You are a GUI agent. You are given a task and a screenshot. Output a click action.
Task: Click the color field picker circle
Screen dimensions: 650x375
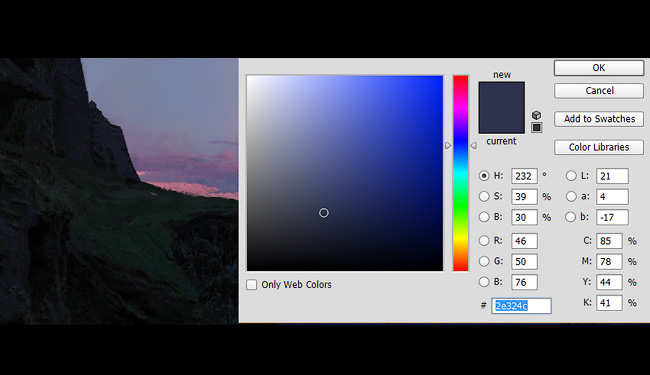pos(324,213)
